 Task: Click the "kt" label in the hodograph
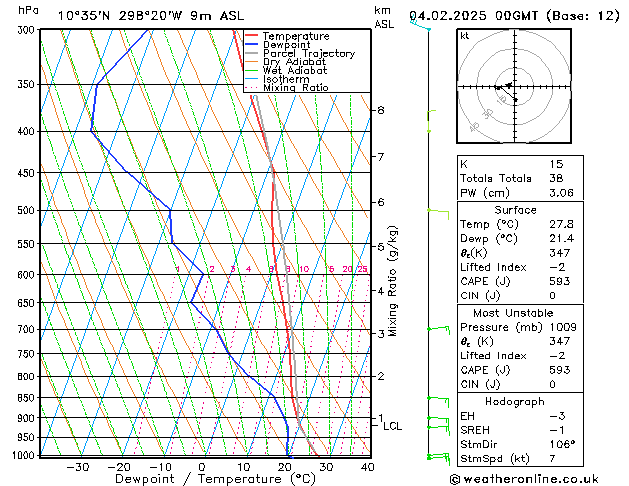pyautogui.click(x=465, y=36)
